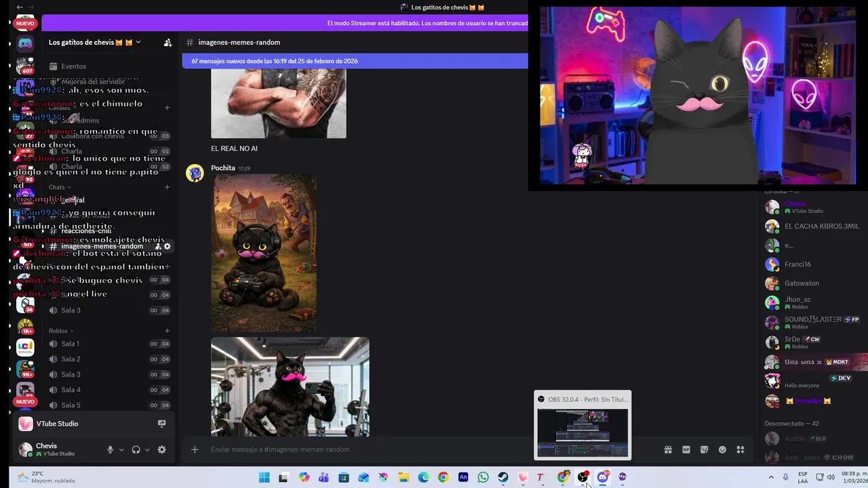Open headphone output options arrow

147,449
